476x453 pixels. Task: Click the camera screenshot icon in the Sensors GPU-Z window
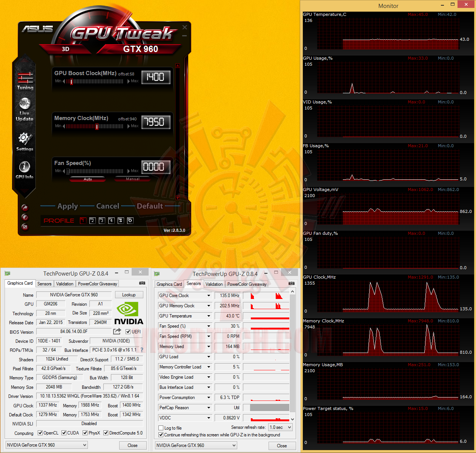point(292,283)
